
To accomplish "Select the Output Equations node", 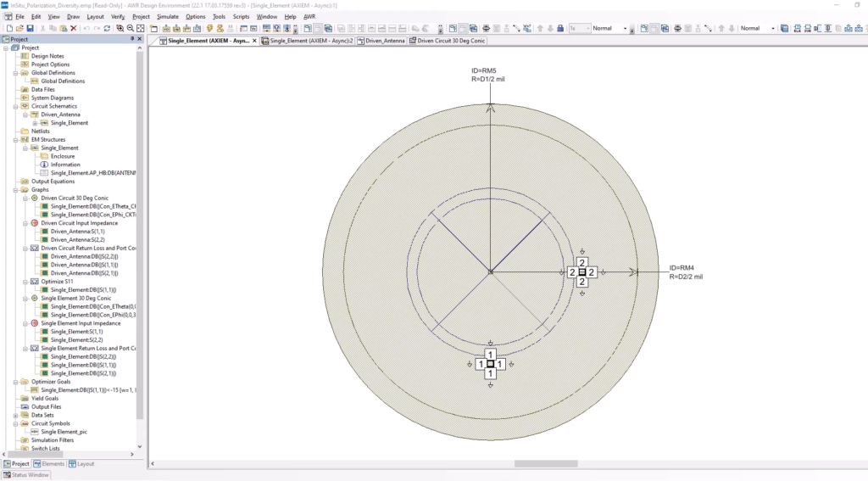I will pos(53,182).
